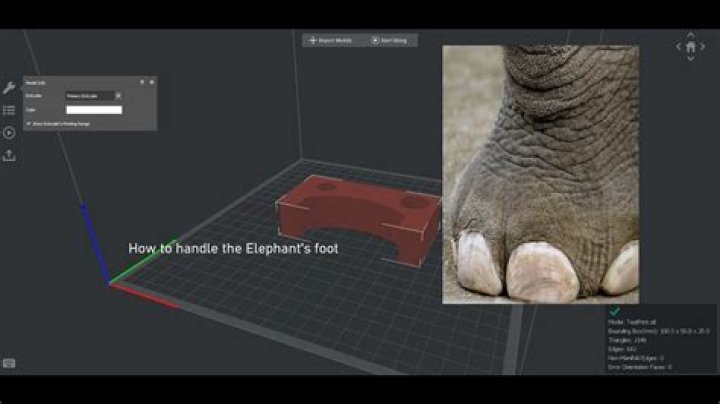Click the white Color swatch field
The height and width of the screenshot is (404, 720).
(93, 109)
